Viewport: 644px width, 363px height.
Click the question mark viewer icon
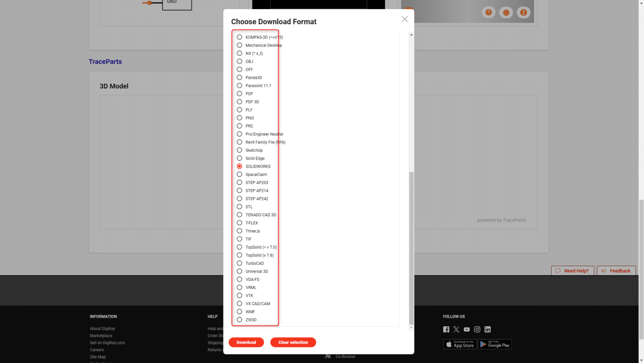[488, 12]
